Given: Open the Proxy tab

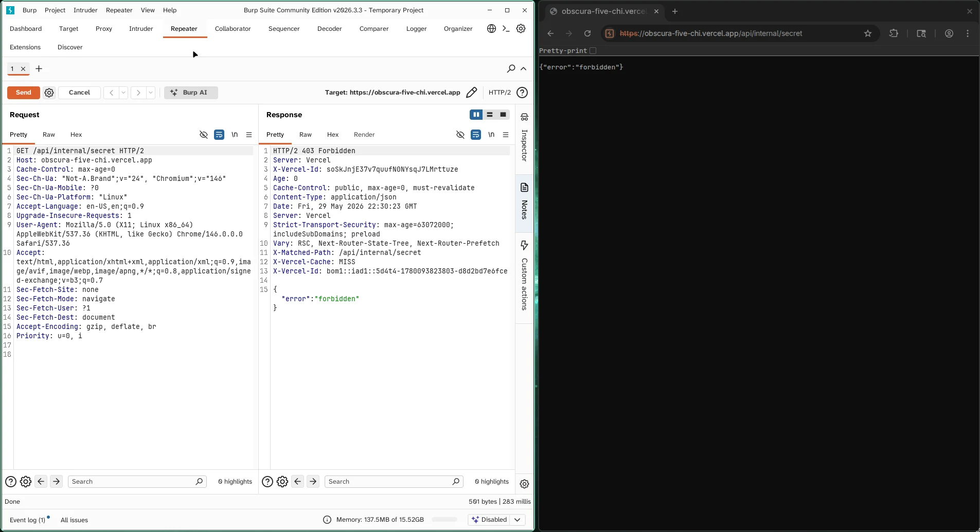Looking at the screenshot, I should pyautogui.click(x=104, y=29).
